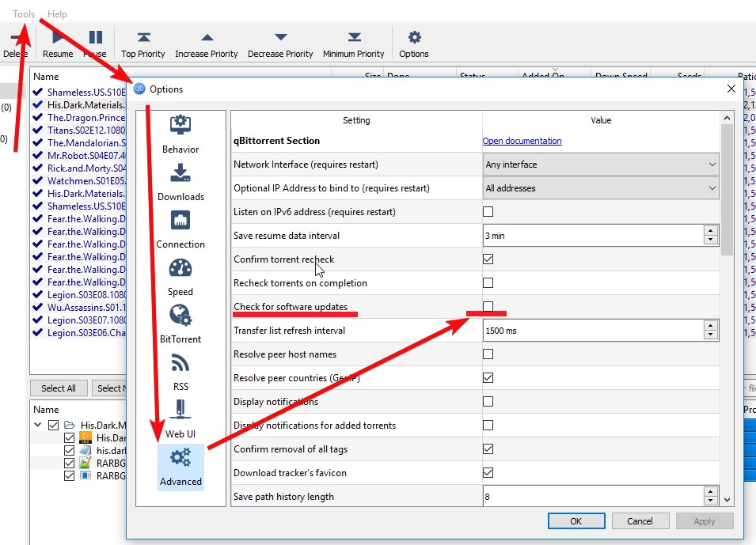Click the OK button

pos(576,521)
